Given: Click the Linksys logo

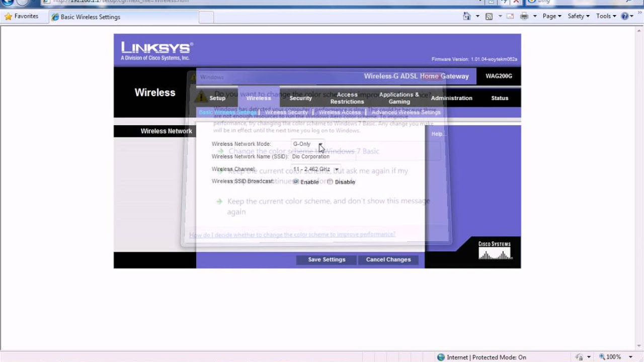Looking at the screenshot, I should (156, 51).
